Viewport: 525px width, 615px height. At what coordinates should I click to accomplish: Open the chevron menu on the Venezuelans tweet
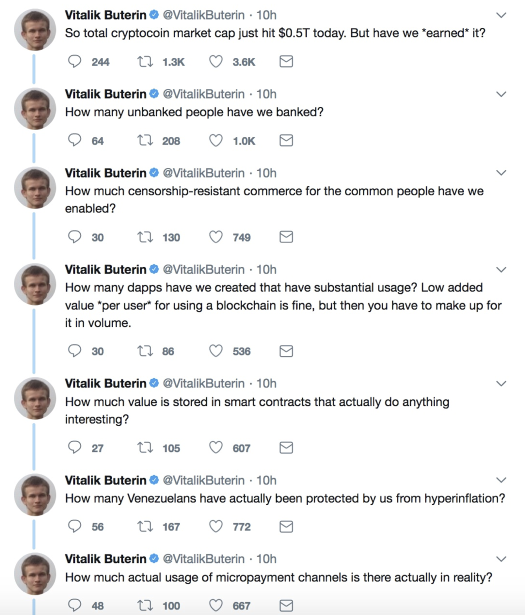pyautogui.click(x=501, y=480)
